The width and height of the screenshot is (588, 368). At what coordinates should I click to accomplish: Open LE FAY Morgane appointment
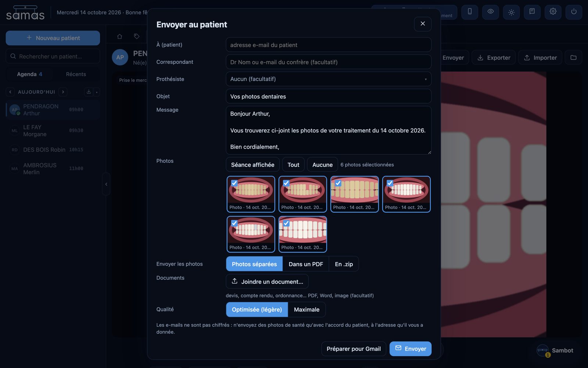[53, 131]
